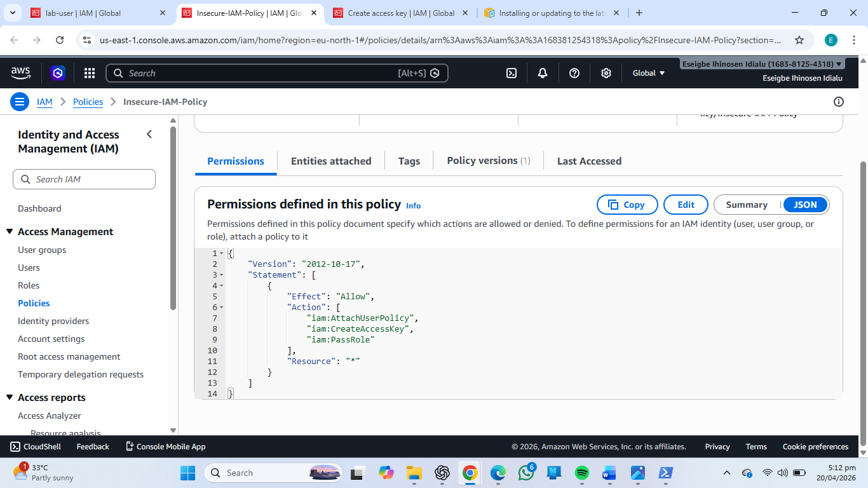This screenshot has height=488, width=868.
Task: Click the Search IAM field
Action: point(84,179)
